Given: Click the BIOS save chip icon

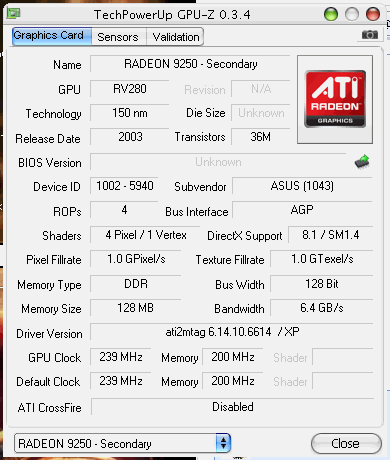Looking at the screenshot, I should 362,162.
